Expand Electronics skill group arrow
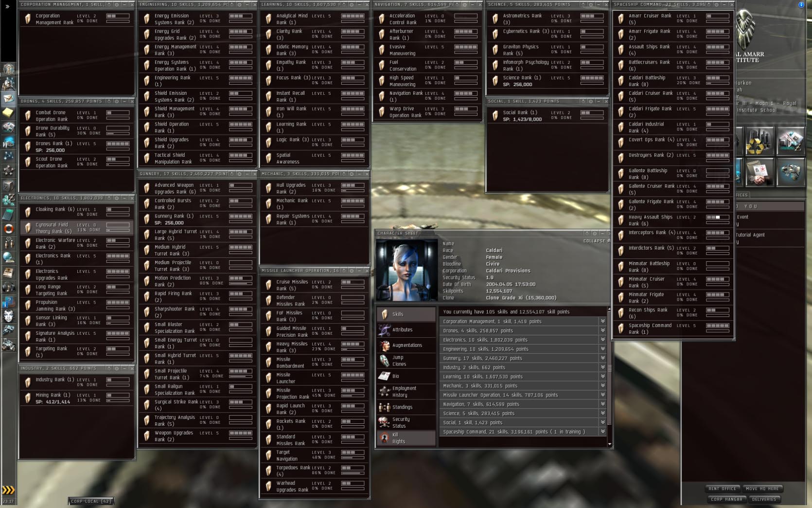 click(603, 340)
